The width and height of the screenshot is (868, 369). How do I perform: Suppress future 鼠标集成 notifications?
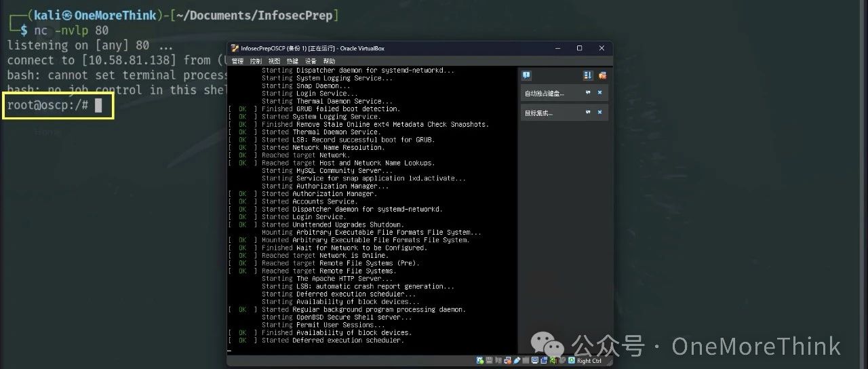click(588, 112)
